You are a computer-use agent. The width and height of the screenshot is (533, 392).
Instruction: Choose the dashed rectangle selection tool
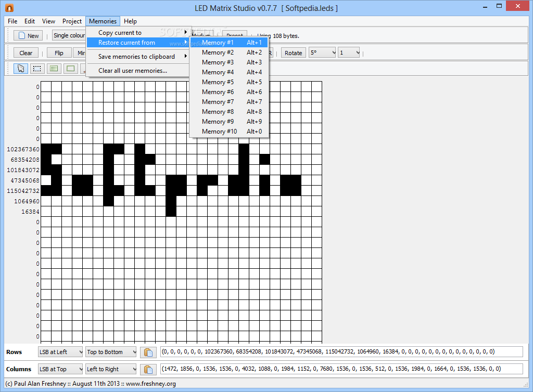[x=37, y=69]
